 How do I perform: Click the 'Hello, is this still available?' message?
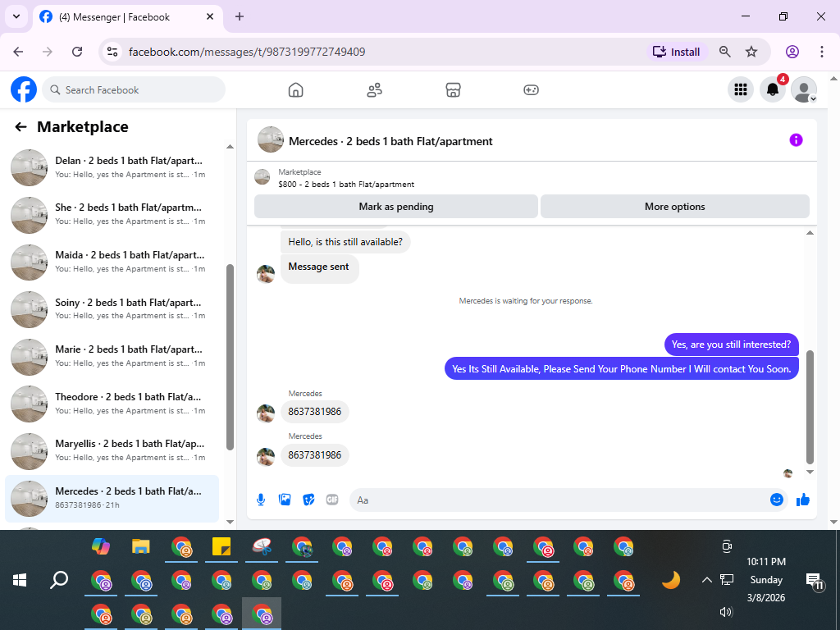click(345, 242)
